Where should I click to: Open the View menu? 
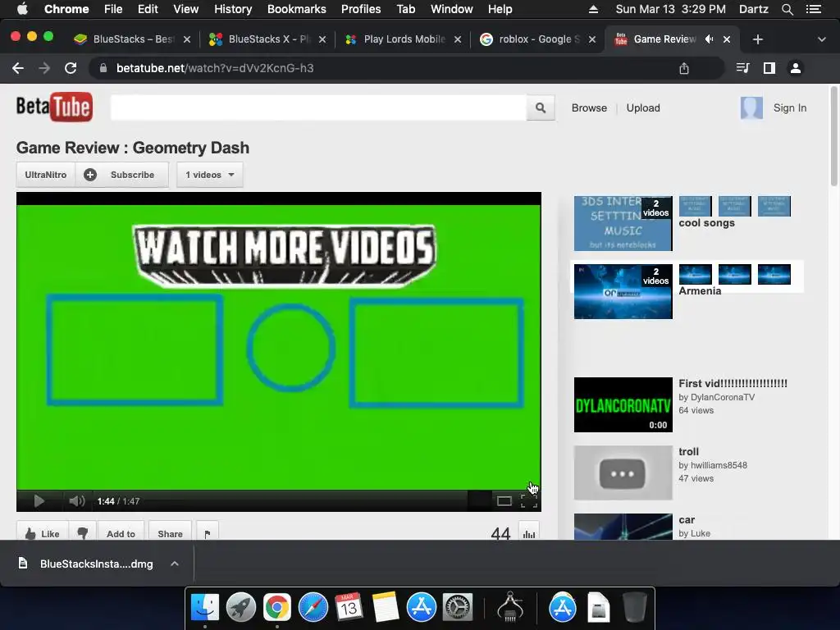point(186,9)
